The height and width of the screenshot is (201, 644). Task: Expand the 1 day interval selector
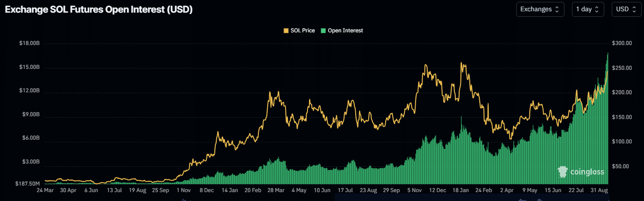coord(587,9)
